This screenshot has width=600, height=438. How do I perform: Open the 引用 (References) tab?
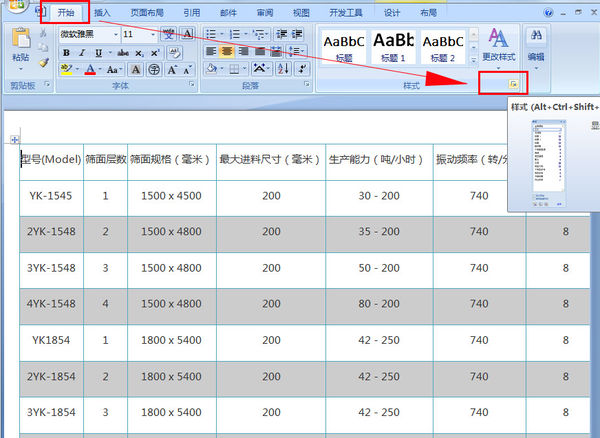(192, 13)
